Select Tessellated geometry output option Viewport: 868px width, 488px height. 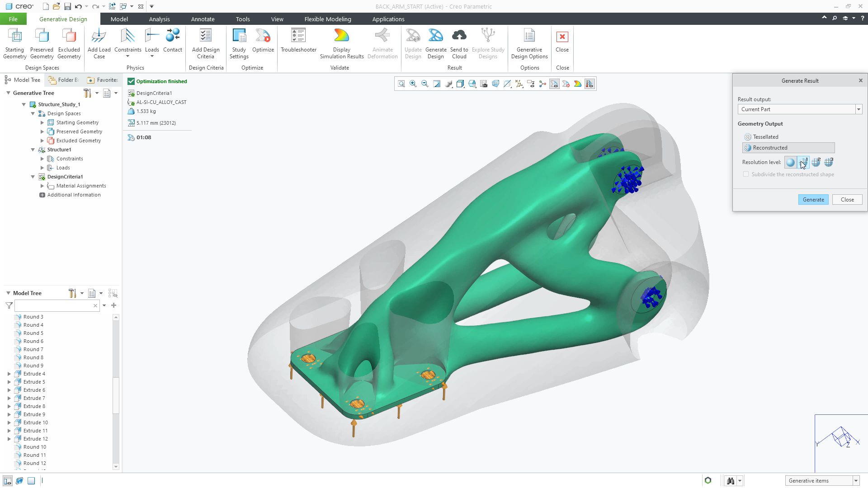(x=765, y=137)
